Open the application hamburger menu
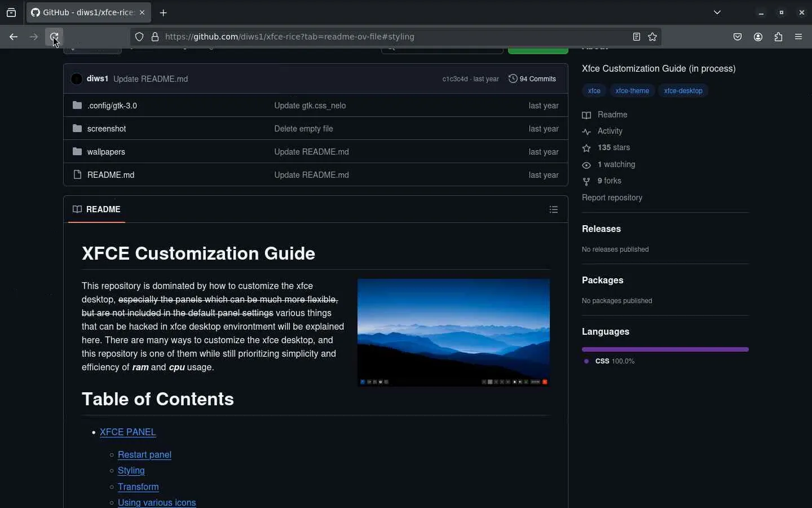This screenshot has width=812, height=508. pos(798,37)
